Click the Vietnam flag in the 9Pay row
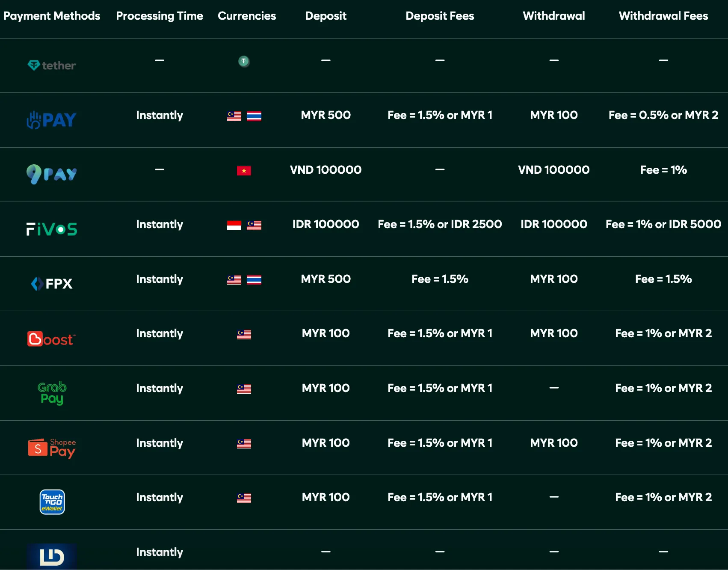The width and height of the screenshot is (728, 570). point(244,171)
